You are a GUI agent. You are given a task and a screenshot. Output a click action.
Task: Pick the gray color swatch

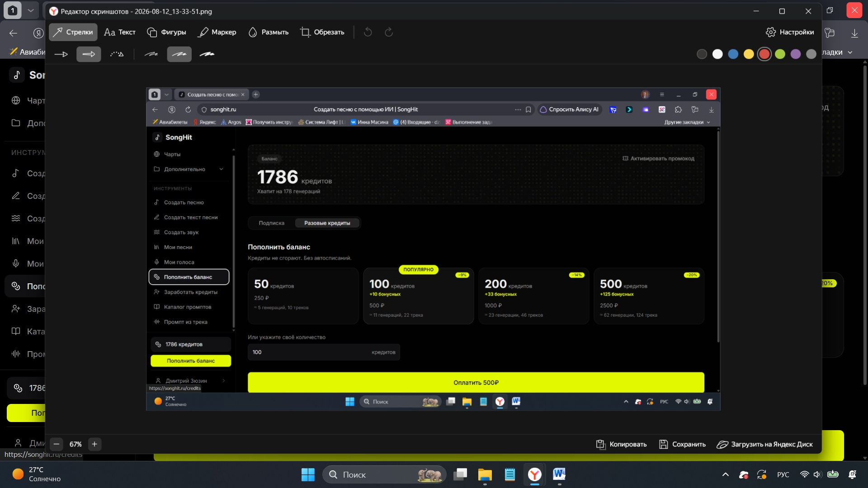pos(811,54)
